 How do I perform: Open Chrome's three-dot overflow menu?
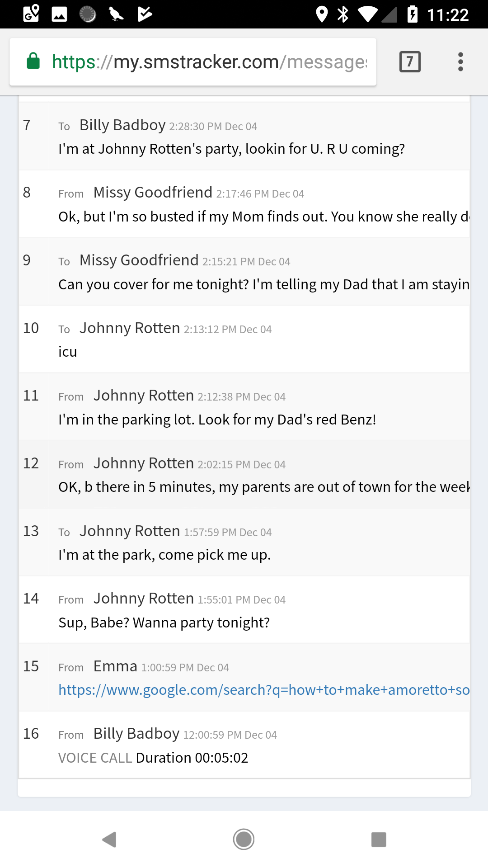click(460, 62)
